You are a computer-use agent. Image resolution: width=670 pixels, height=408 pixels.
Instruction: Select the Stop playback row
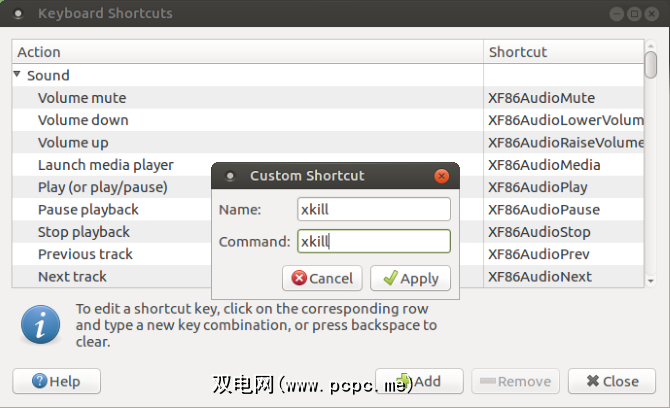tap(84, 232)
